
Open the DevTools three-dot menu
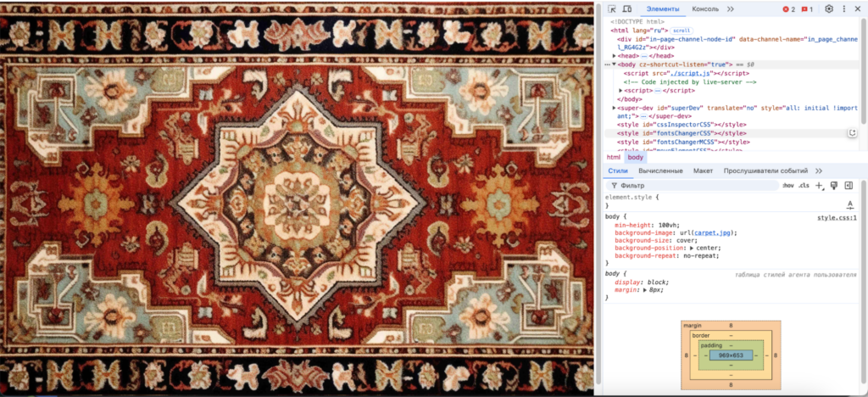(844, 8)
